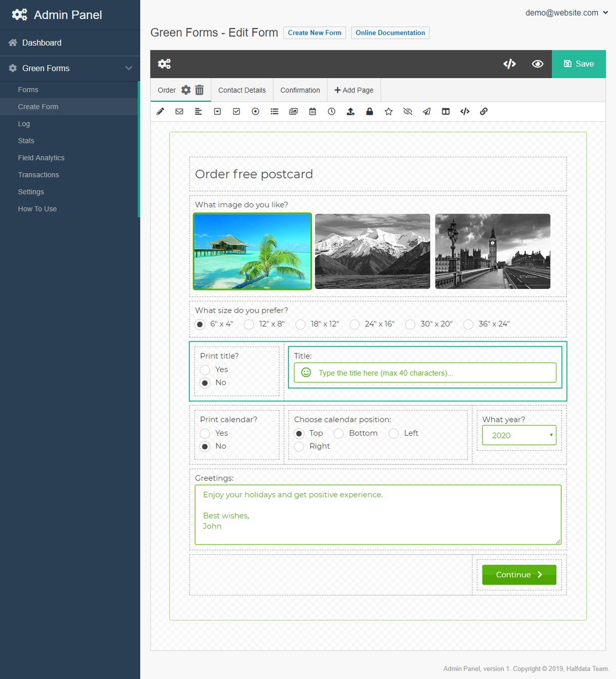Preview the form with the eye icon
The height and width of the screenshot is (679, 616).
(x=537, y=64)
